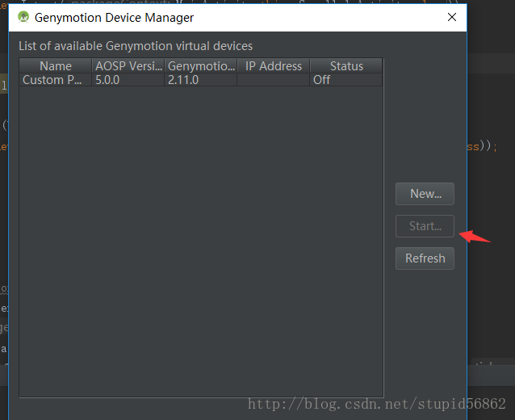Click the empty IP Address cell of the Custom P... row

[274, 80]
